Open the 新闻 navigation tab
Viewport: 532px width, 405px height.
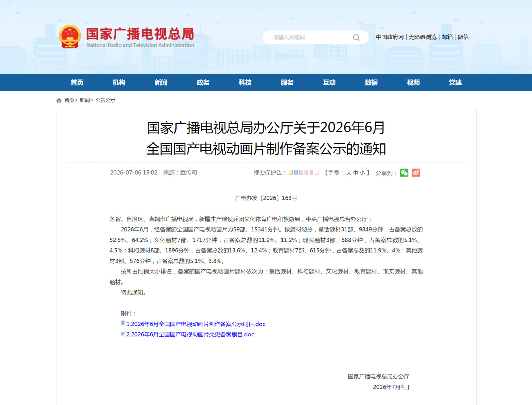click(161, 82)
